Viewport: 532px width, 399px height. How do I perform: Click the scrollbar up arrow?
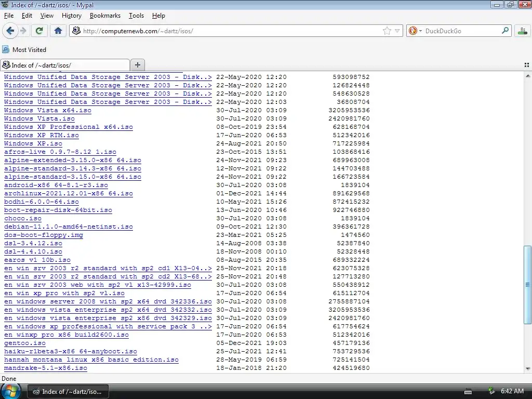tap(528, 76)
